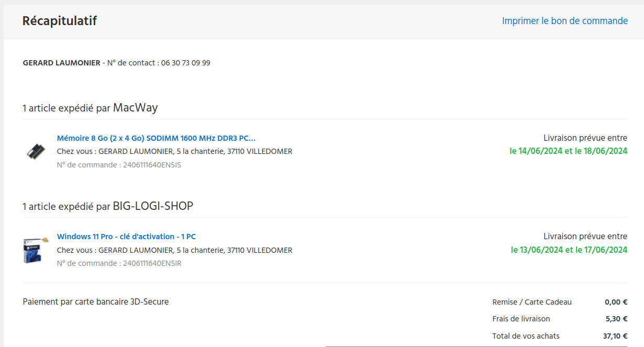The height and width of the screenshot is (347, 644).
Task: Click delivery dates 13/06/2024 to 17/06/2024
Action: [569, 250]
